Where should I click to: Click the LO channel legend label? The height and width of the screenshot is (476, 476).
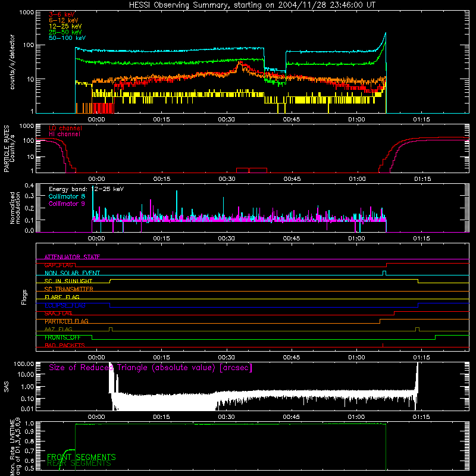pos(65,128)
